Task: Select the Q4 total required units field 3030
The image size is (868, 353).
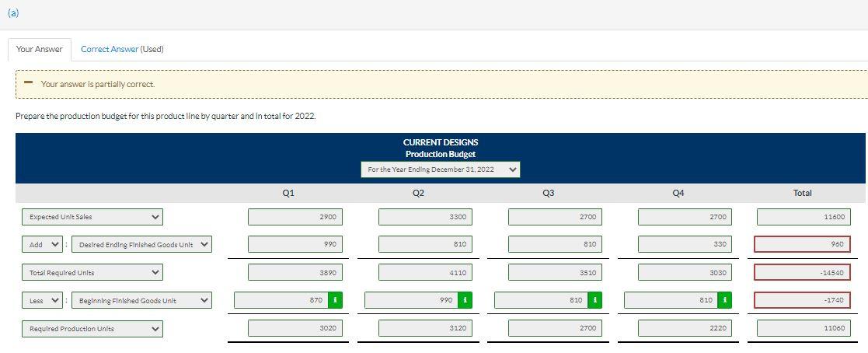Action: click(x=685, y=272)
